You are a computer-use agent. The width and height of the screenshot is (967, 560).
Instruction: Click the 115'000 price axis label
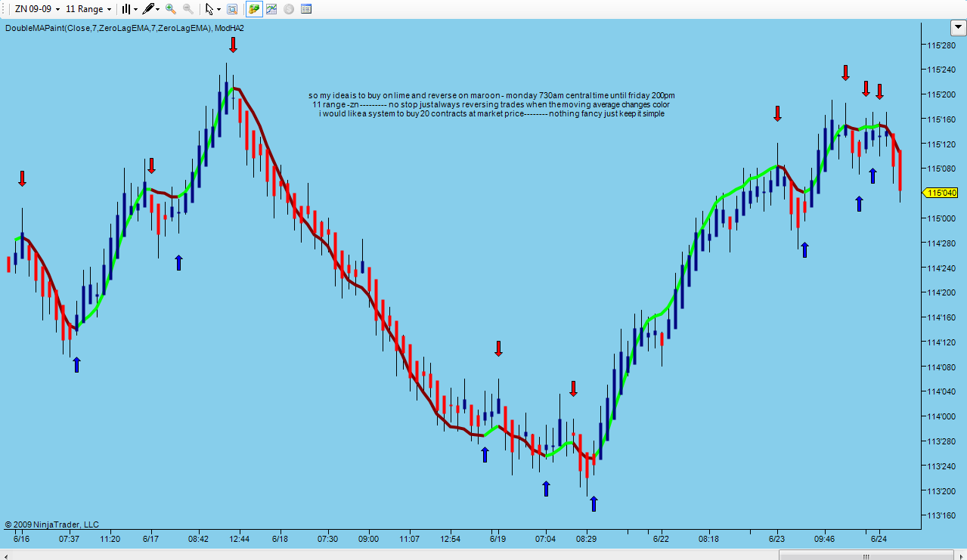pyautogui.click(x=941, y=218)
